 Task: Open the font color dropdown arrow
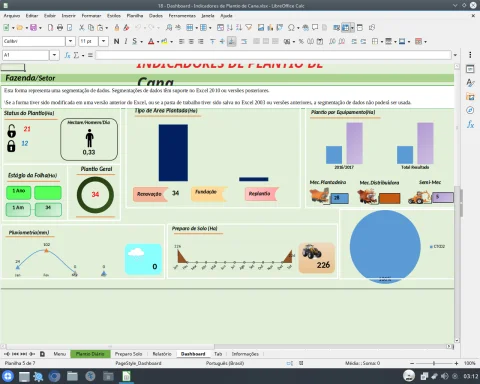click(158, 42)
